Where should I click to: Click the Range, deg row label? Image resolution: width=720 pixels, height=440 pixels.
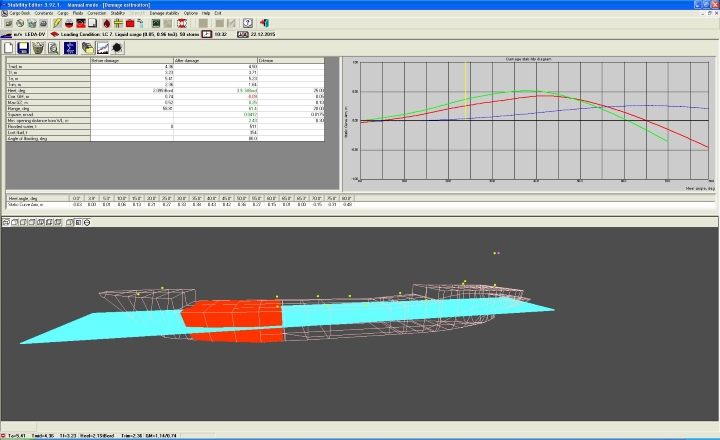(x=48, y=108)
